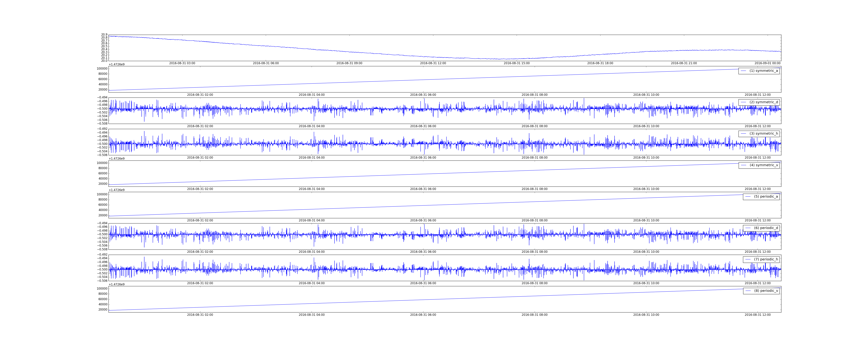Click the 02:00 tick label below periodic_h plot
Image resolution: width=868 pixels, height=347 pixels.
click(x=200, y=283)
